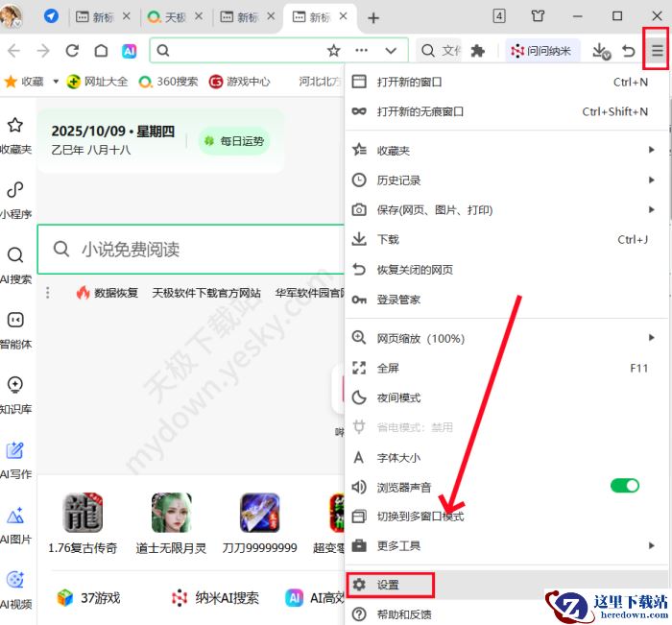Open the download manager toolbar icon
This screenshot has width=672, height=625.
(x=601, y=51)
